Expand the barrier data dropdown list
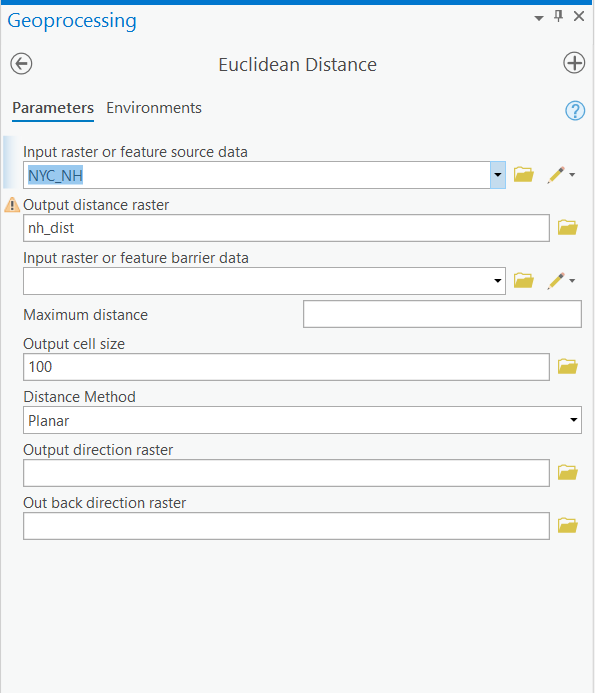 coord(498,281)
